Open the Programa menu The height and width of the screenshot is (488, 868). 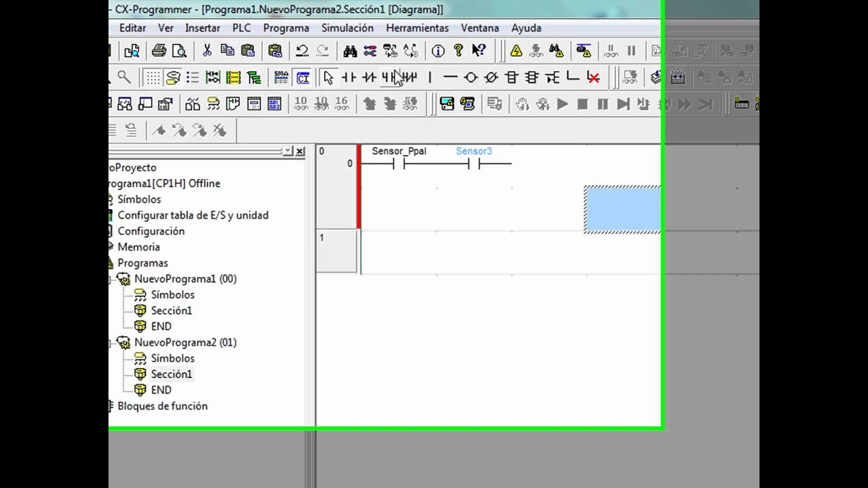pos(286,28)
